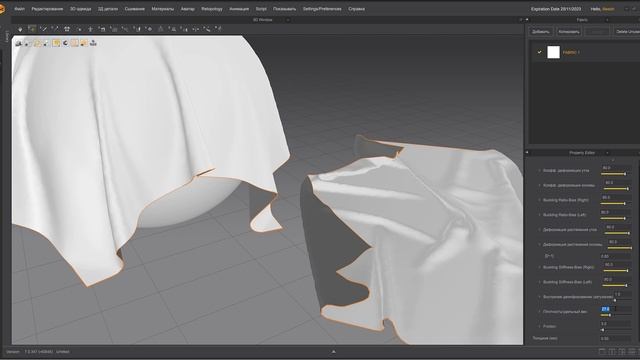Click the Копировать button in Fabric panel
Viewport: 640px width, 360px height.
point(569,31)
